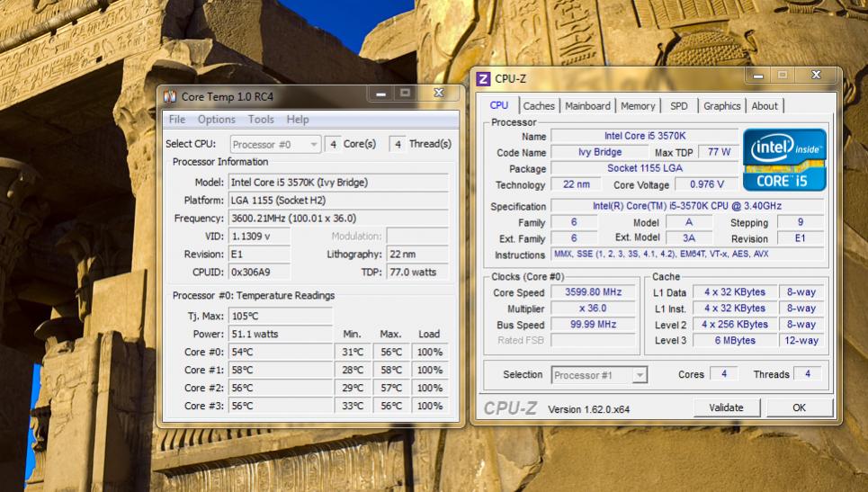Click the Intel Core i5 logo badge
Screen dimensions: 868x492
pos(783,160)
